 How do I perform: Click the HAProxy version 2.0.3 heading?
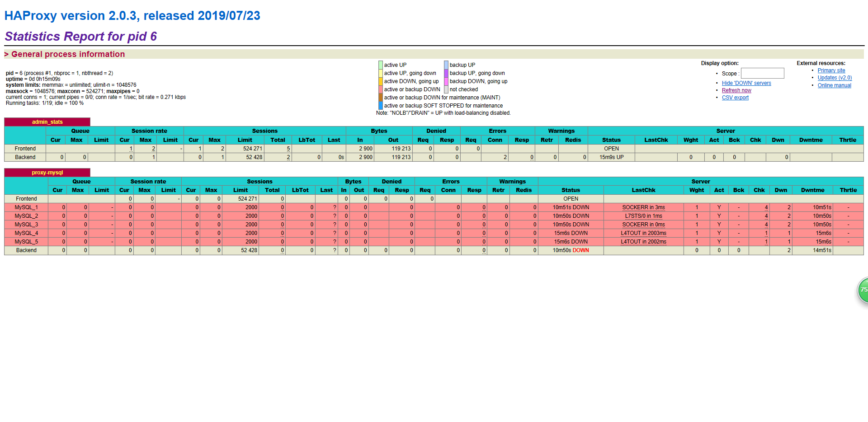132,16
